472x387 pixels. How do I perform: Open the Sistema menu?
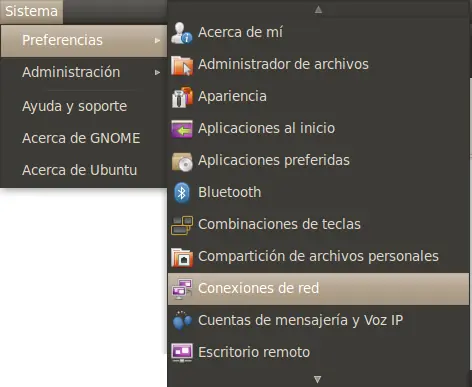(31, 12)
